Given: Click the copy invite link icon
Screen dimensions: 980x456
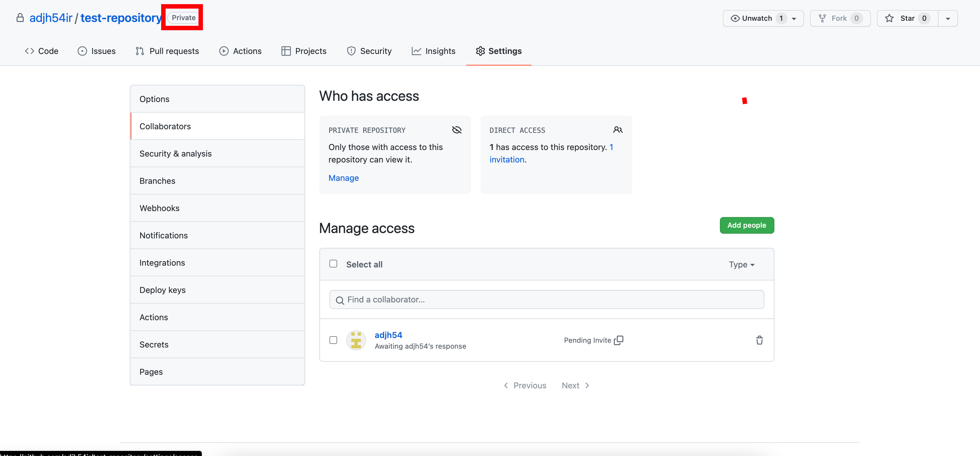Looking at the screenshot, I should [619, 340].
